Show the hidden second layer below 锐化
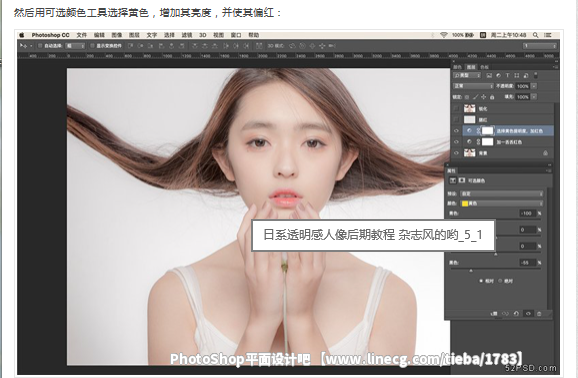Screen dimensions: 578x378 456,119
